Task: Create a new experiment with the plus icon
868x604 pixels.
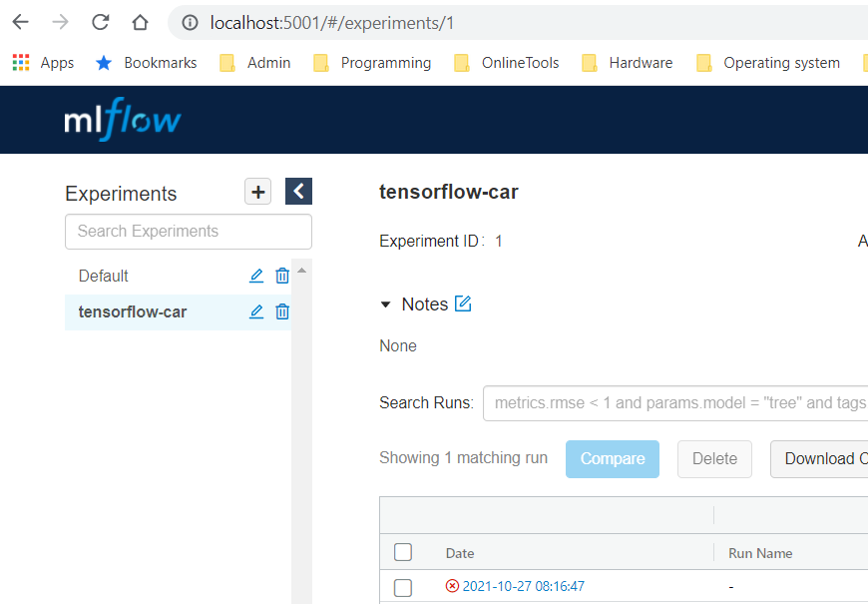Action: coord(257,191)
